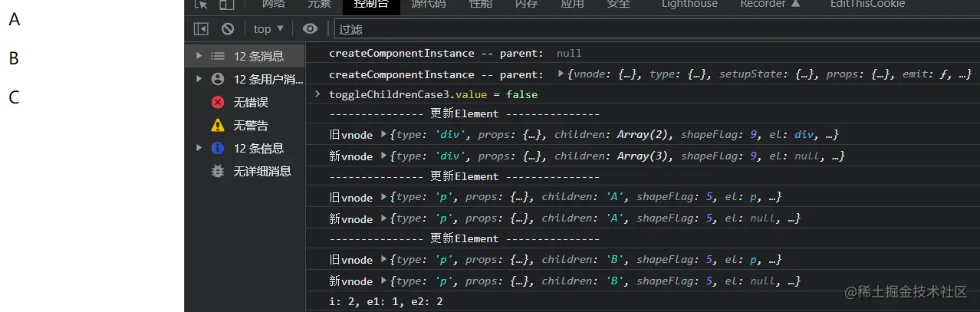
Task: Switch to the 安全 tab
Action: (619, 4)
